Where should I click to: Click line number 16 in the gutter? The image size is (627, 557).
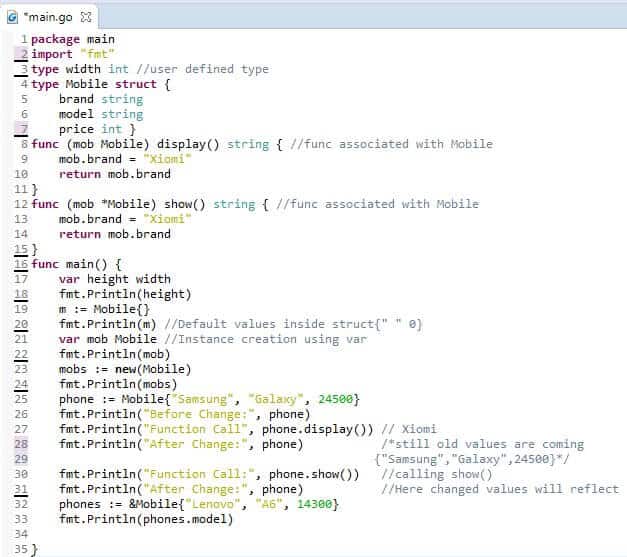22,264
